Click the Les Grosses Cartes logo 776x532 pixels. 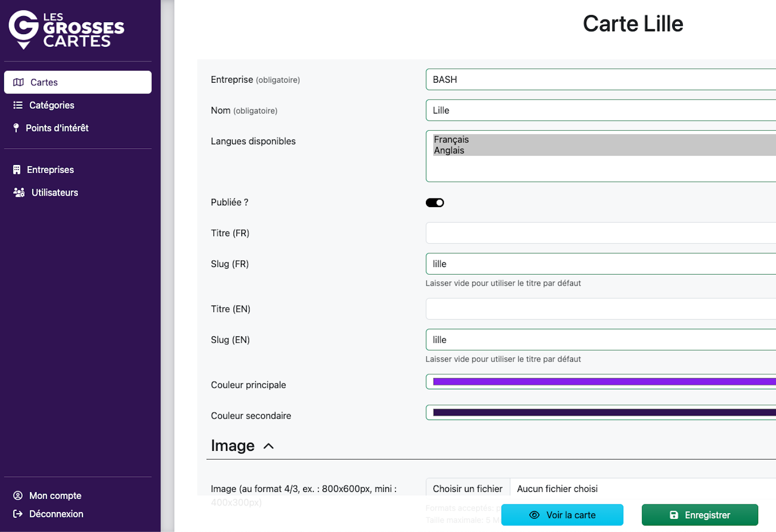66,30
